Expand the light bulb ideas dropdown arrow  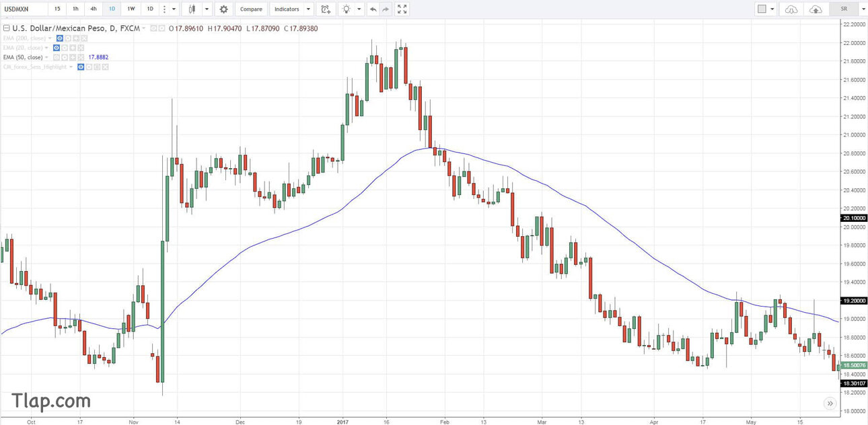359,9
